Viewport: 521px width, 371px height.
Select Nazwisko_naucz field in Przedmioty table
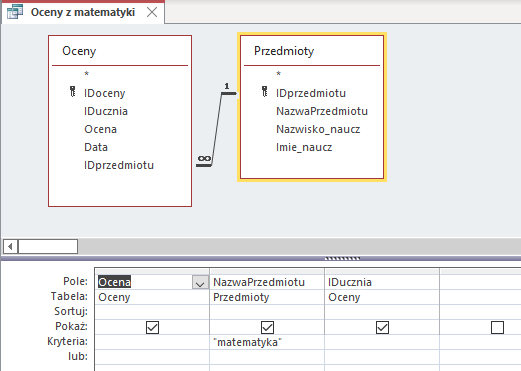click(318, 129)
